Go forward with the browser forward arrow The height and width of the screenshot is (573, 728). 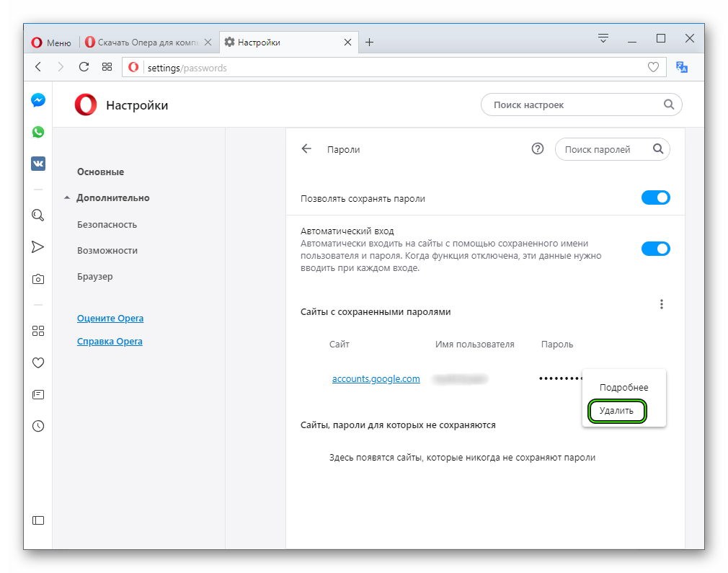pos(61,67)
